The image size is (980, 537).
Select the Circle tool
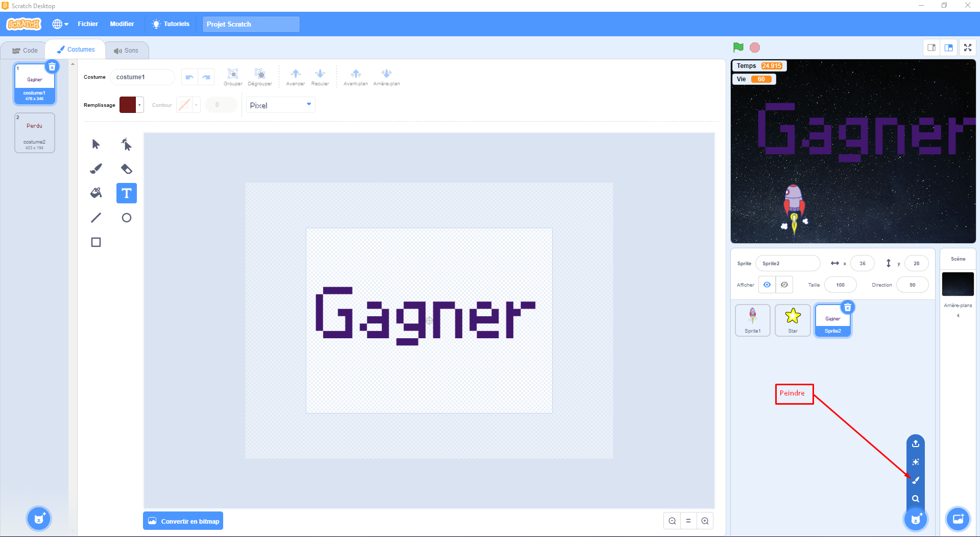126,218
